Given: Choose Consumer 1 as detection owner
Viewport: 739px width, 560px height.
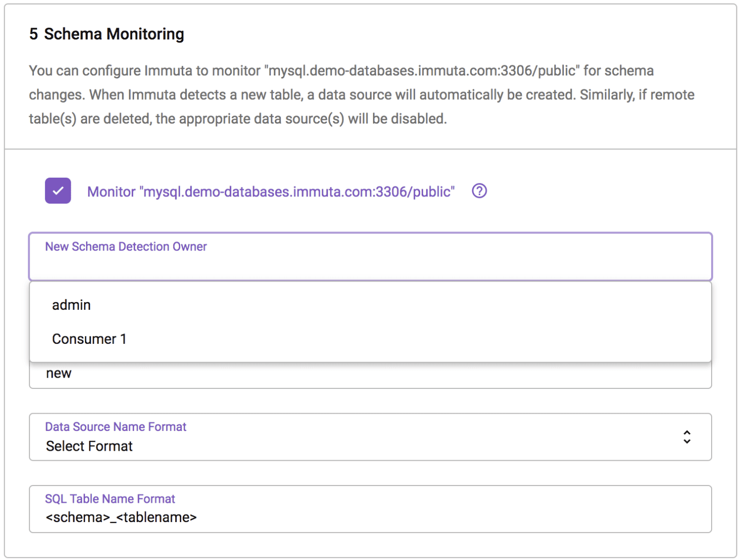Looking at the screenshot, I should point(371,339).
